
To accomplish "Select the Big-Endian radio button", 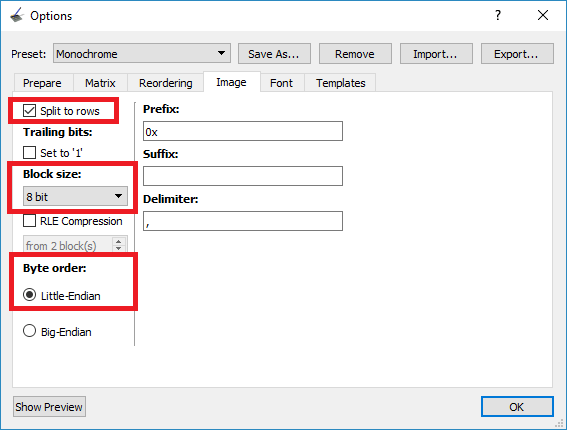I will [x=29, y=331].
